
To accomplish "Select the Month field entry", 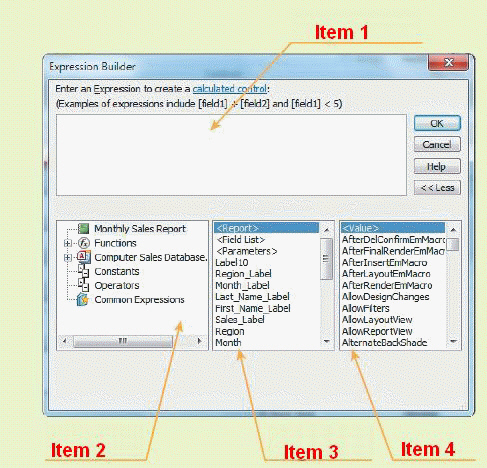I will pos(266,343).
